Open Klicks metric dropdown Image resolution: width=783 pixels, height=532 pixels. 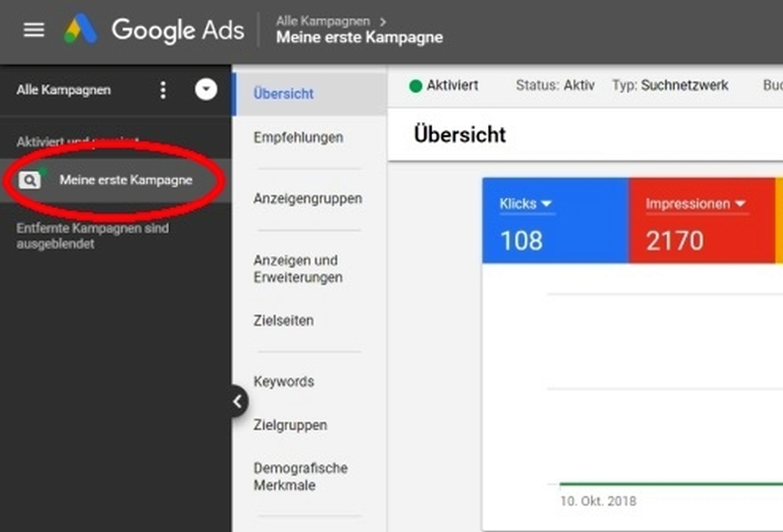pos(525,203)
